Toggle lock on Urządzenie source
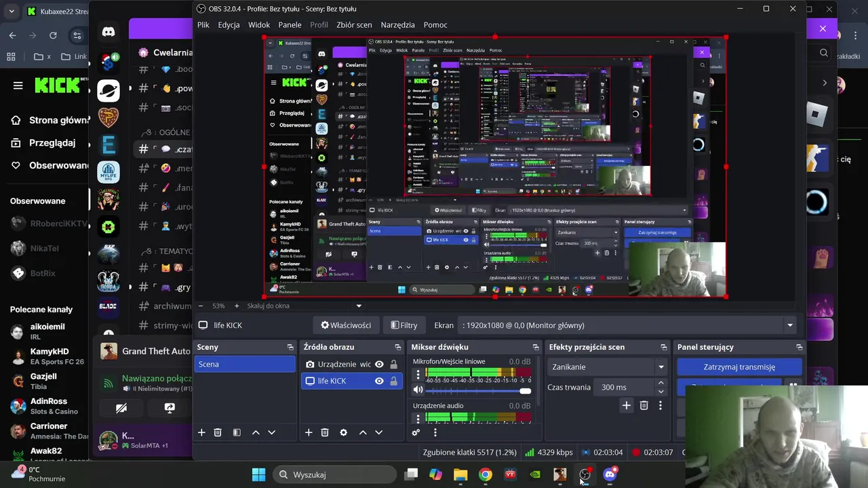Viewport: 868px width, 488px height. [x=393, y=364]
